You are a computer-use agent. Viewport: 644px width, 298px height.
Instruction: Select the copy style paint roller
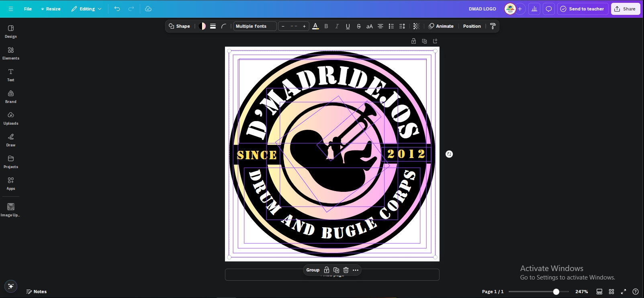[x=493, y=26]
